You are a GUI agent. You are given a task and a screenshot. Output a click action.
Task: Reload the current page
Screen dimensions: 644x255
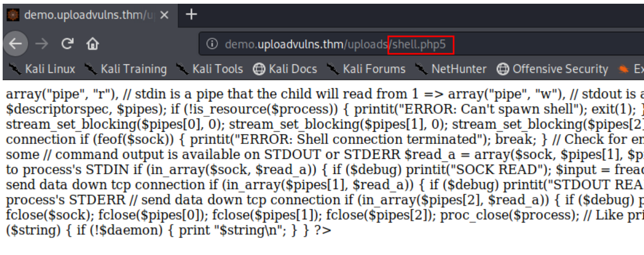(67, 44)
